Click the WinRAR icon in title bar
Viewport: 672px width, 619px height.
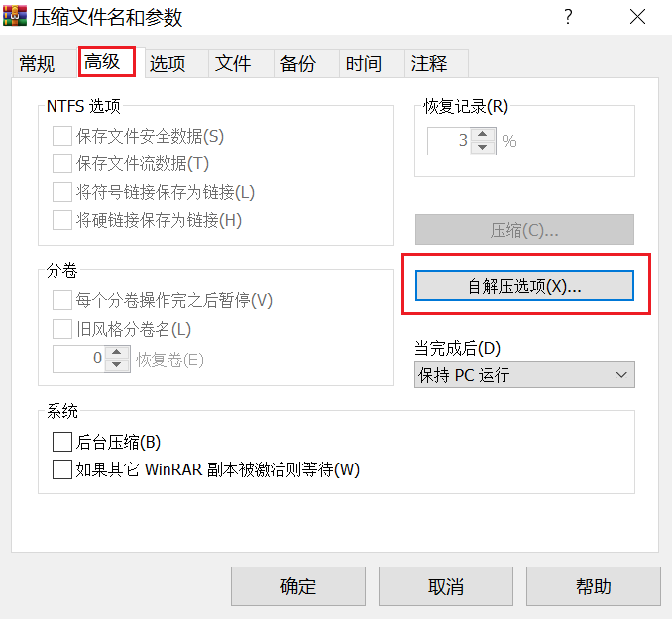(15, 16)
